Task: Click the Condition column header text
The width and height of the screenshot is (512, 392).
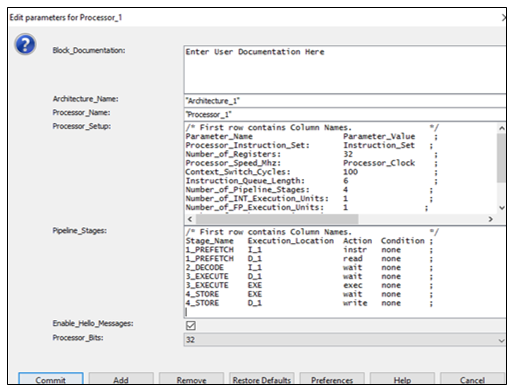Action: [x=403, y=241]
